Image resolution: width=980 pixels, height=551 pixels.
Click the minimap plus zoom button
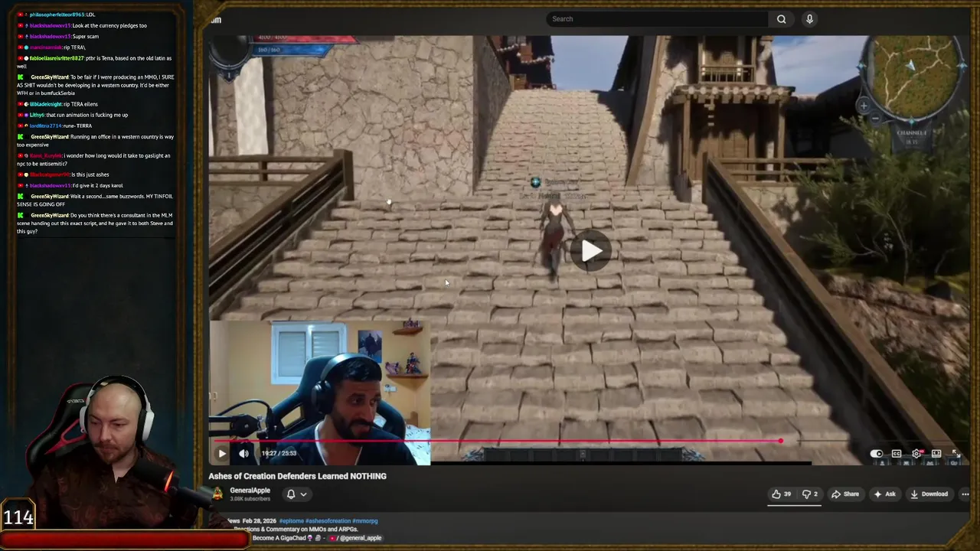click(864, 106)
